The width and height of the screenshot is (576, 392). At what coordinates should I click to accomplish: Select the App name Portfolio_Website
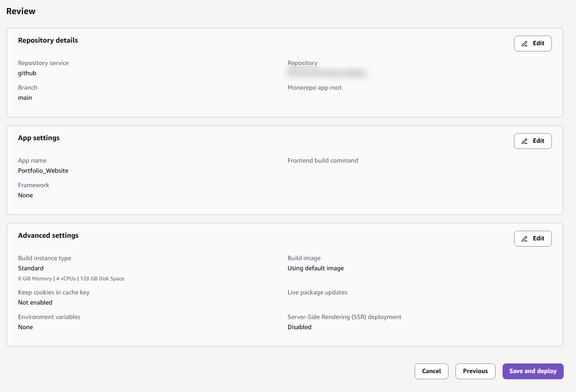43,171
